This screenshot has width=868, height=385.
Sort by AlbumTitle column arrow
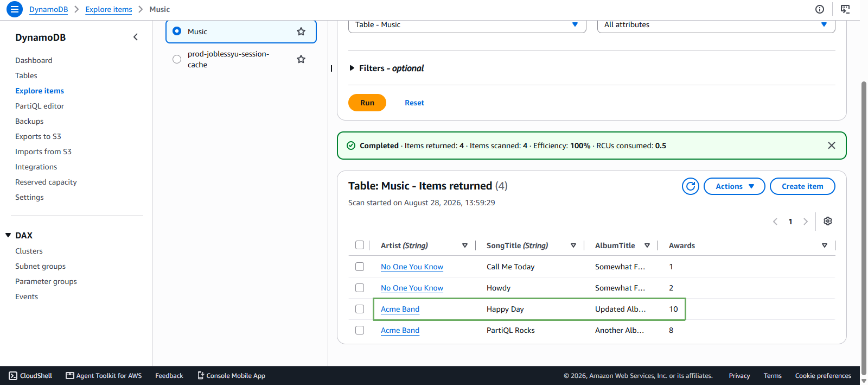click(647, 245)
